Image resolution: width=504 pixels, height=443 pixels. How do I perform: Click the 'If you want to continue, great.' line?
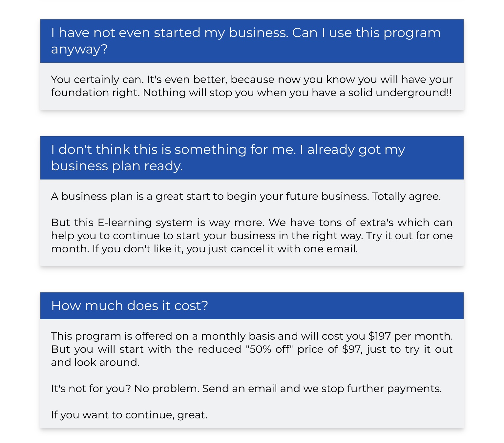[129, 415]
